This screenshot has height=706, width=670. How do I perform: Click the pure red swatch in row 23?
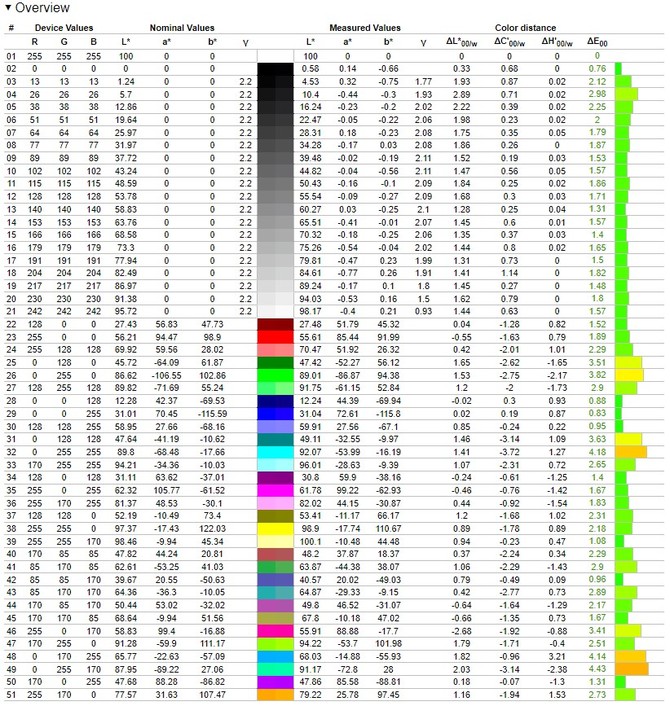pos(275,337)
